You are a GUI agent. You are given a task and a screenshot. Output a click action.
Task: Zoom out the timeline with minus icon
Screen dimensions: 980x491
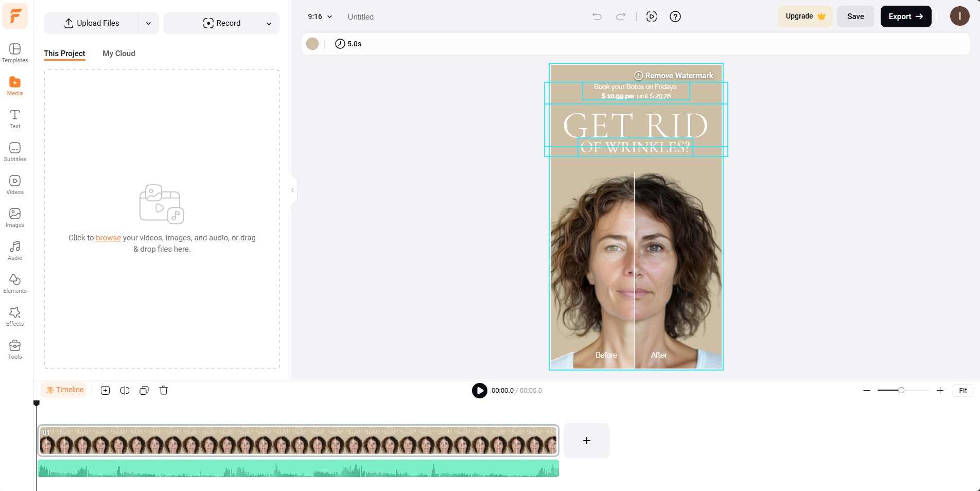(867, 391)
